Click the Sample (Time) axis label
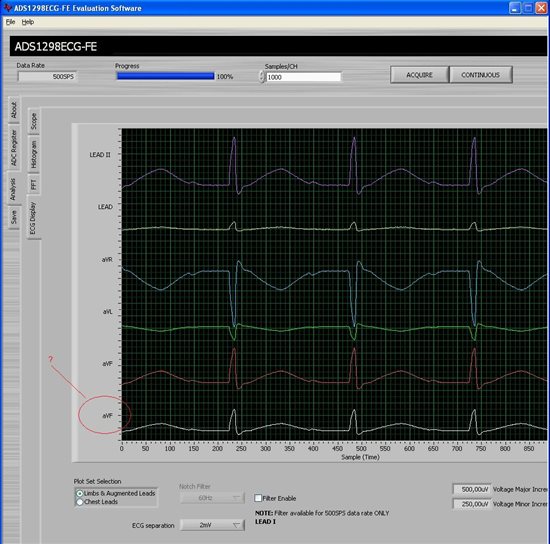The image size is (550, 544). 361,457
